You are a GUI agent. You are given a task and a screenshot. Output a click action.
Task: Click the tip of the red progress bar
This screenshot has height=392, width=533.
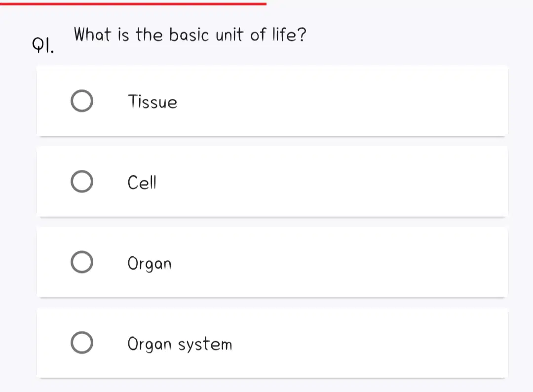(265, 4)
